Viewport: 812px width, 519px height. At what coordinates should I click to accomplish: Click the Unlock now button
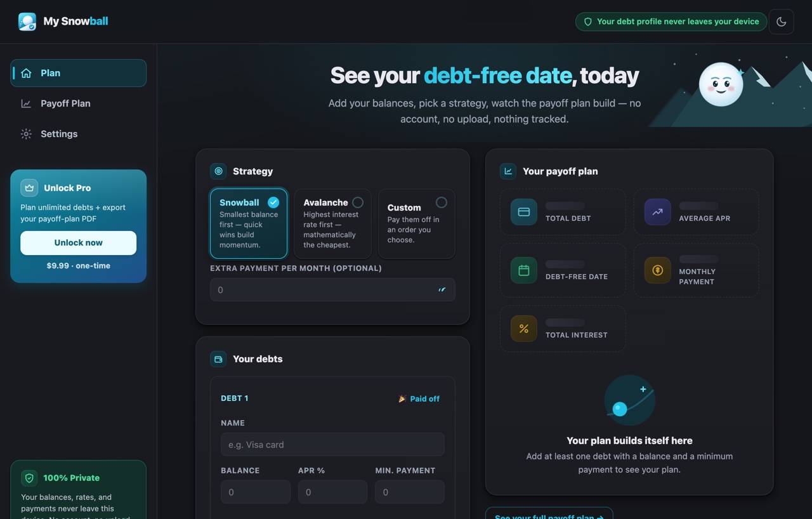coord(79,243)
